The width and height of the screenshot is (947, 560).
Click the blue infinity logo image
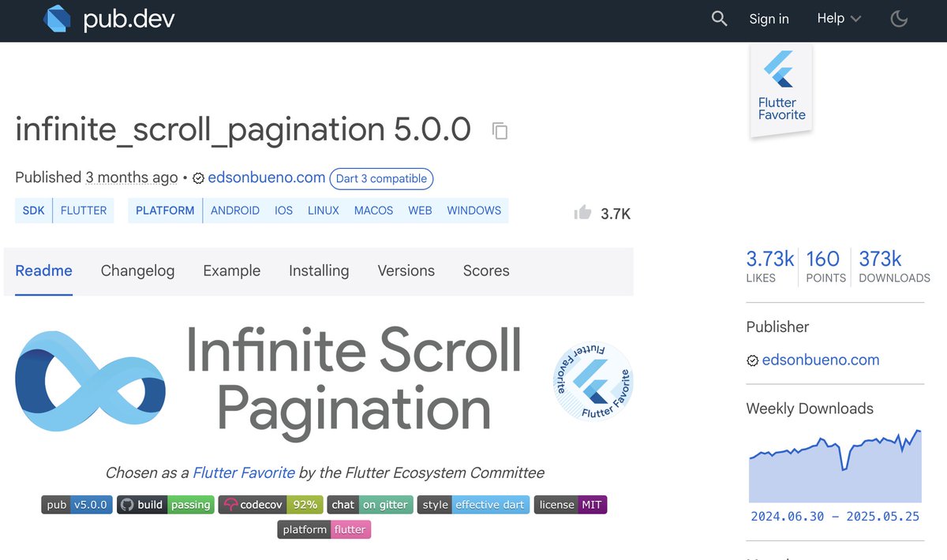pos(90,381)
